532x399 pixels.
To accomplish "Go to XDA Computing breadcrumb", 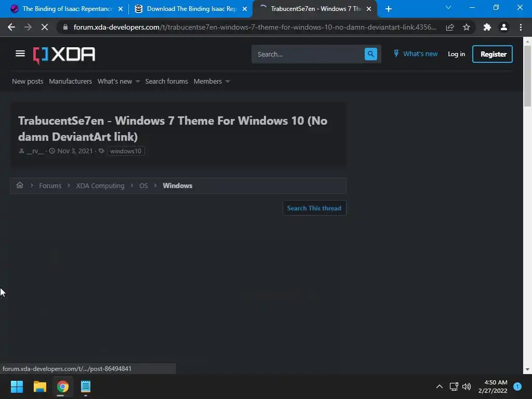I will (x=100, y=185).
